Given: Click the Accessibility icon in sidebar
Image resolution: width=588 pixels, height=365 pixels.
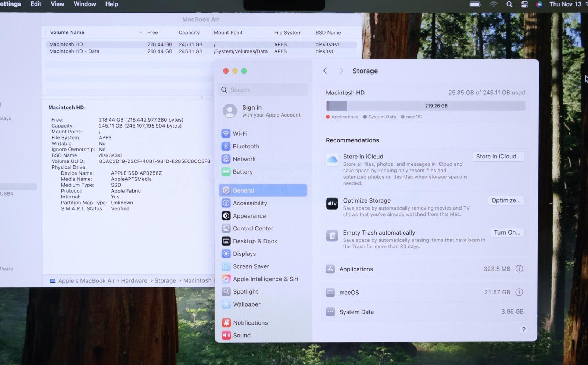Looking at the screenshot, I should click(x=226, y=203).
